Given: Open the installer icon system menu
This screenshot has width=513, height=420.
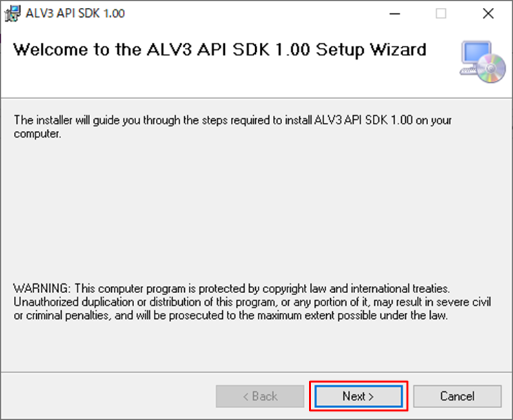Looking at the screenshot, I should [12, 13].
